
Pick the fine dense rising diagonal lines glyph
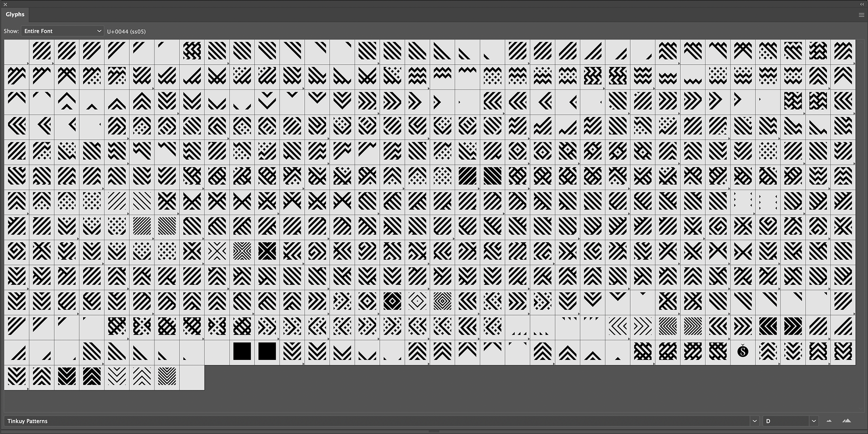pos(142,226)
